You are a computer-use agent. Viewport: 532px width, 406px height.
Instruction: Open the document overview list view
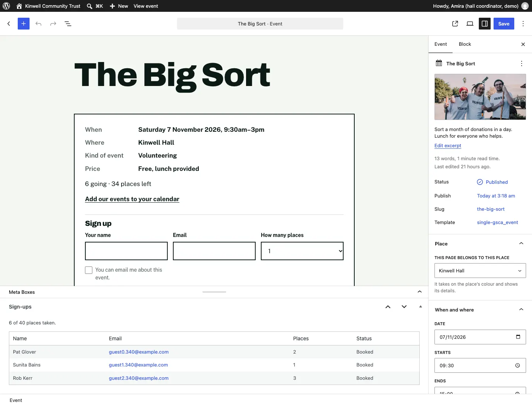point(68,24)
